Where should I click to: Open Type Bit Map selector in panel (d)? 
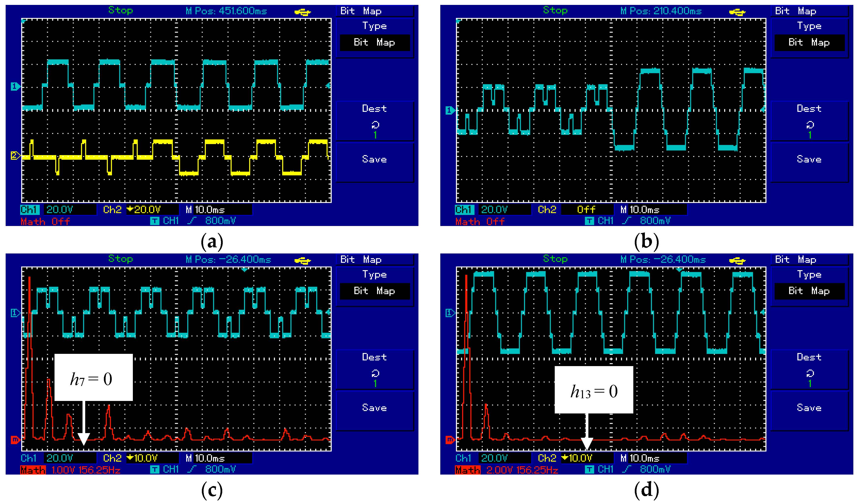click(x=809, y=291)
